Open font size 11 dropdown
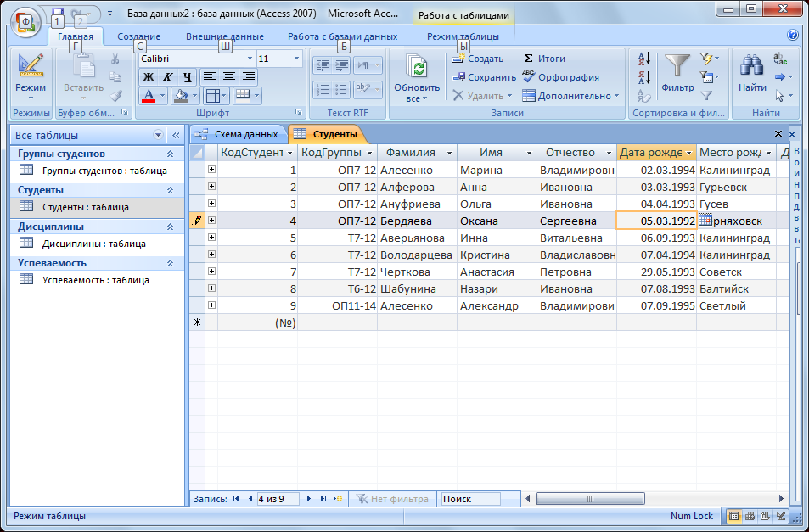 [x=296, y=59]
